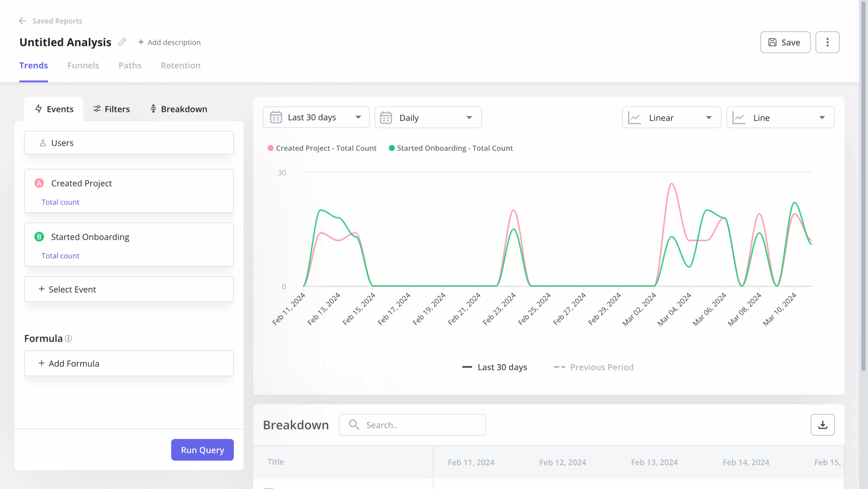Click the pink A badge on Created Project

tap(39, 183)
